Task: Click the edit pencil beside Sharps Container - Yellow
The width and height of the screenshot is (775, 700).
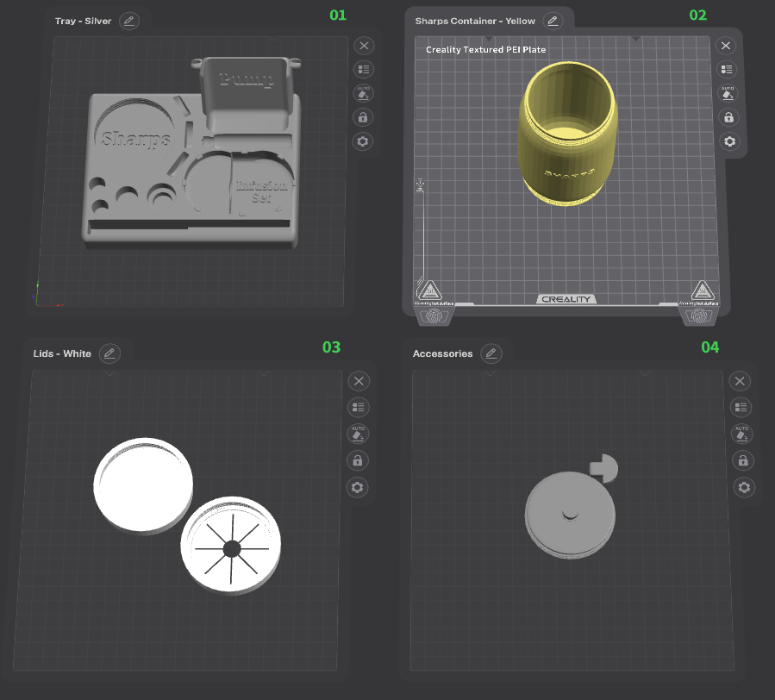Action: [x=553, y=21]
